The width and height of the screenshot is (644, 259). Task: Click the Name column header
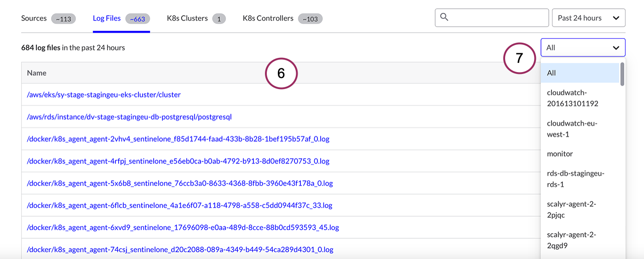[37, 73]
